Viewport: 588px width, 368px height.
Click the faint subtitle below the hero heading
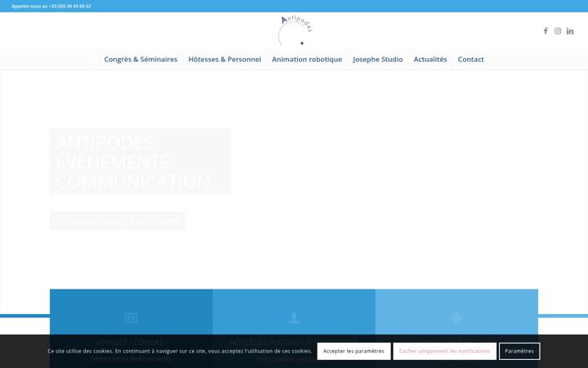point(118,221)
